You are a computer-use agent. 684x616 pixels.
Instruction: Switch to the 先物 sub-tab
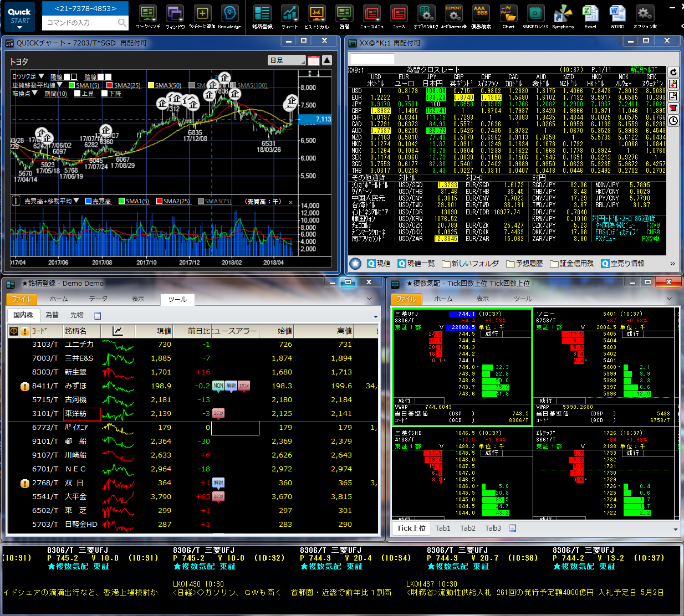(x=76, y=315)
